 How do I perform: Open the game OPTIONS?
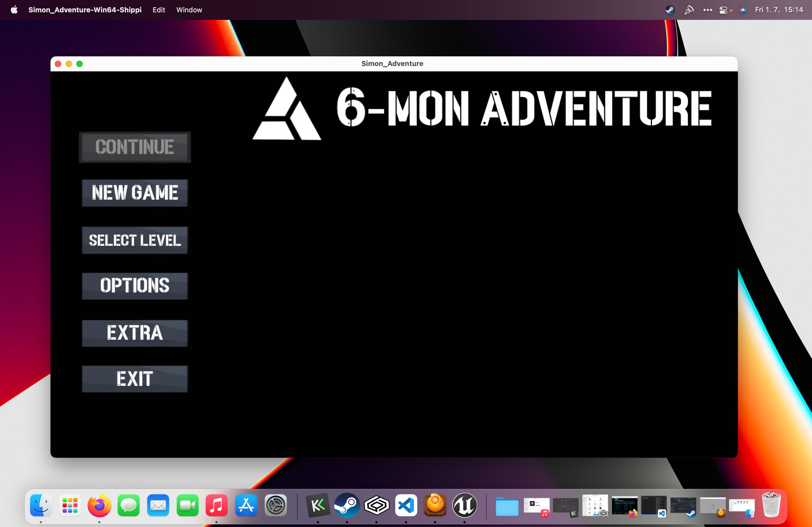point(135,286)
